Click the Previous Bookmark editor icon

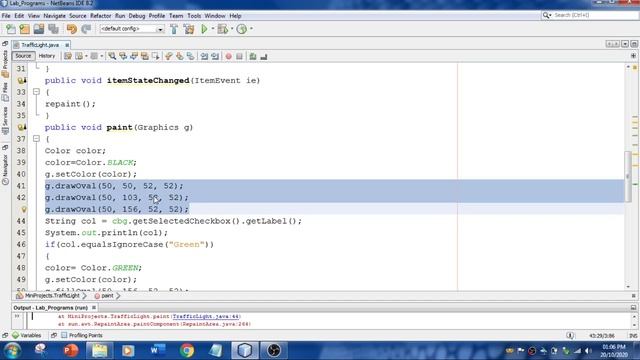point(169,56)
